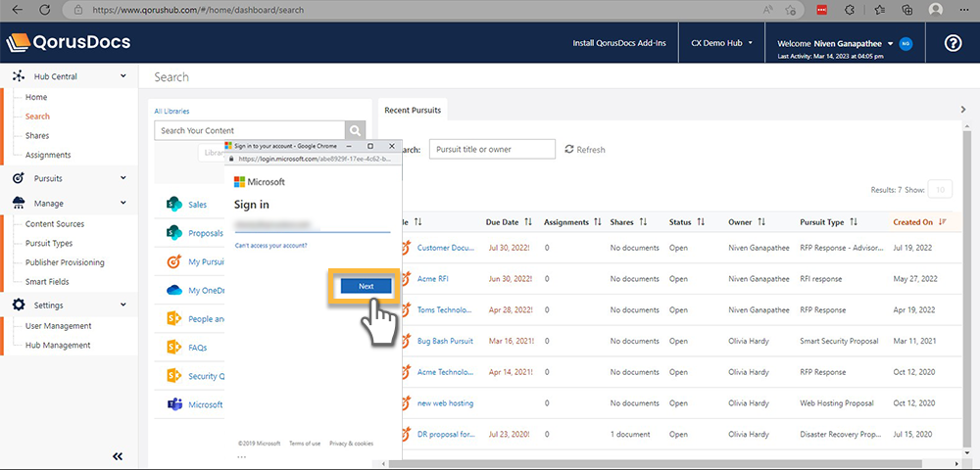Click Install QorusDocs Add-Ins
Image resolution: width=980 pixels, height=470 pixels.
point(619,44)
